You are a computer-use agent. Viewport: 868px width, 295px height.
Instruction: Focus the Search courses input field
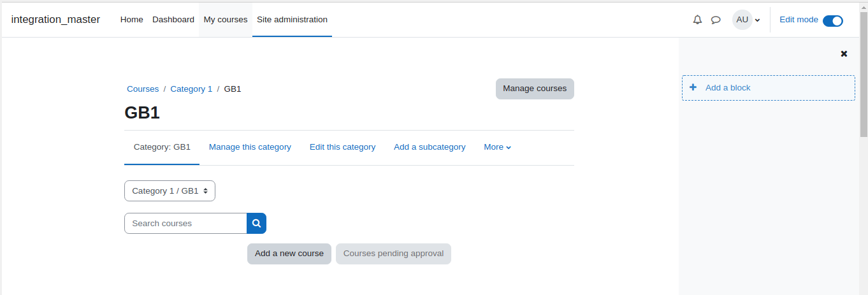click(185, 223)
